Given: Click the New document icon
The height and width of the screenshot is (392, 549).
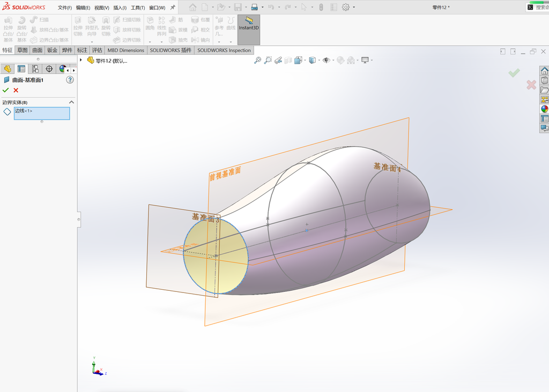Looking at the screenshot, I should click(205, 7).
